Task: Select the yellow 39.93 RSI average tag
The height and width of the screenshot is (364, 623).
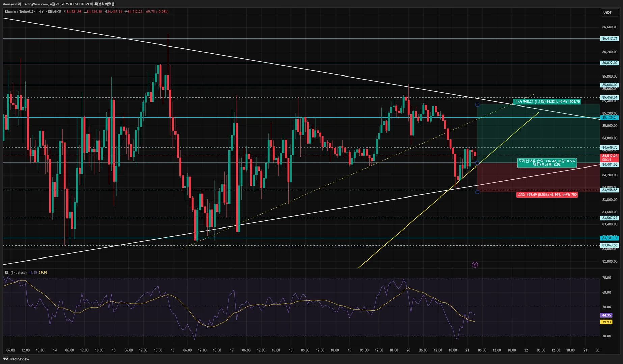Action: (606, 322)
